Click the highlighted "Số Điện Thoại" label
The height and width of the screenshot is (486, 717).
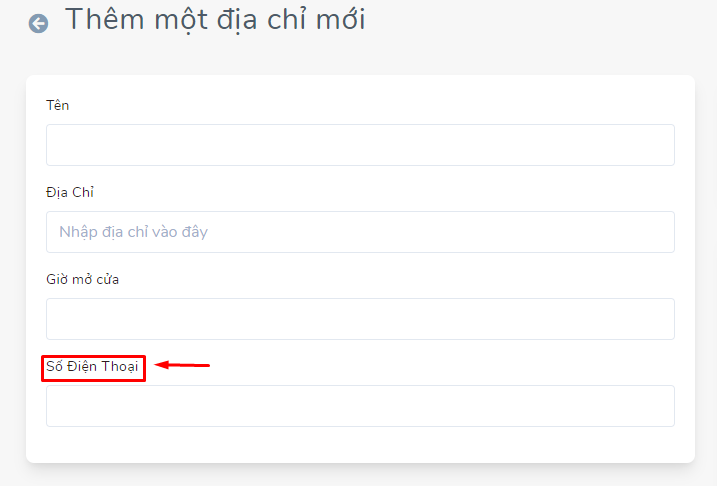[92, 366]
